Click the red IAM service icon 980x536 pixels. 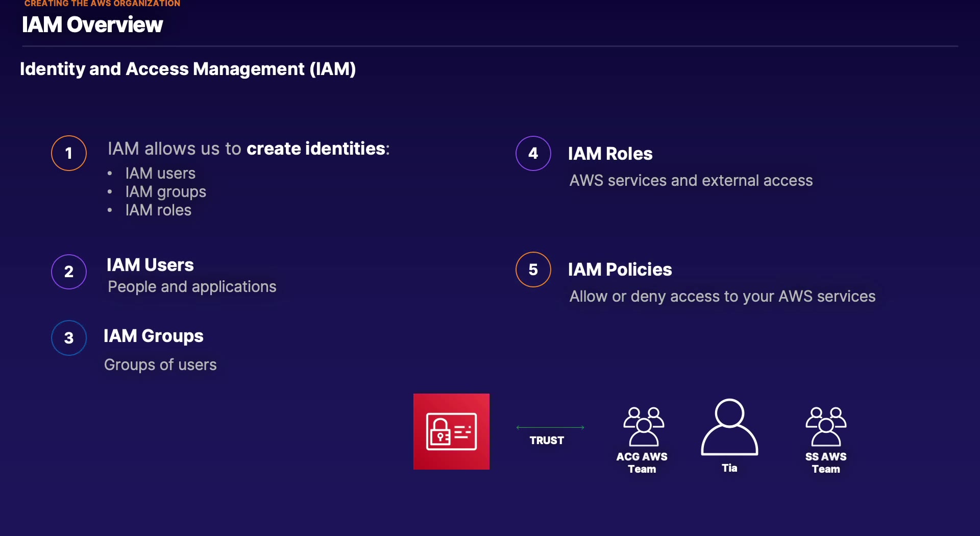pos(451,431)
